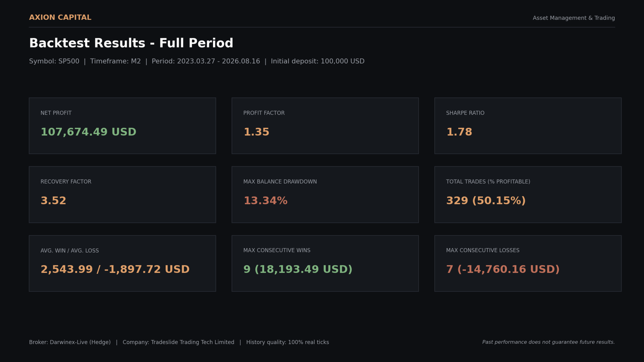This screenshot has width=644, height=362.
Task: Click the 'Past performance' disclaimer text
Action: click(548, 342)
